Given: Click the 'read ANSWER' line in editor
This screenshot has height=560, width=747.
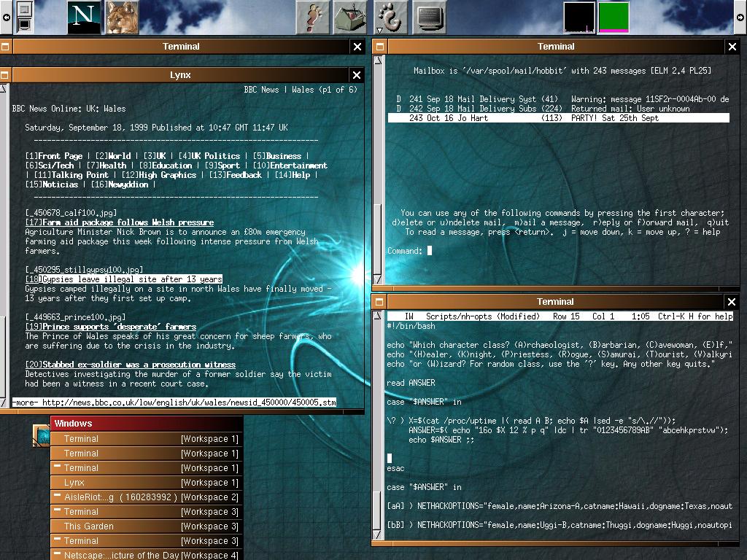Looking at the screenshot, I should coord(411,383).
